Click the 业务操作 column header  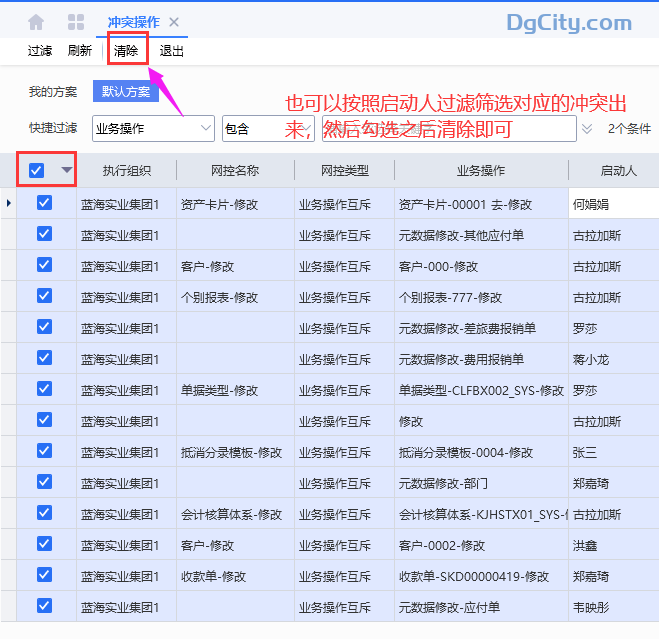[x=481, y=171]
